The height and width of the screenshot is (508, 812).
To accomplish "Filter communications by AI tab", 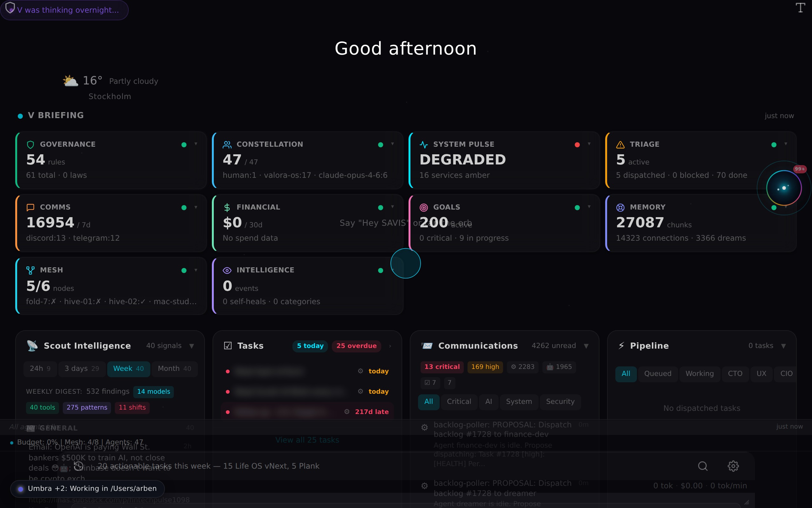I will click(488, 402).
